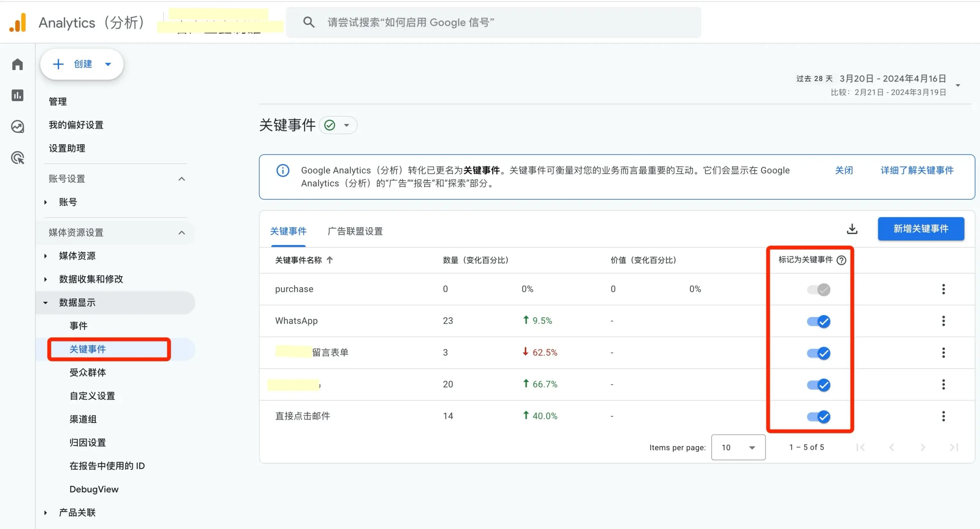Click the purchase event name
Viewport: 980px width, 529px height.
coord(294,289)
